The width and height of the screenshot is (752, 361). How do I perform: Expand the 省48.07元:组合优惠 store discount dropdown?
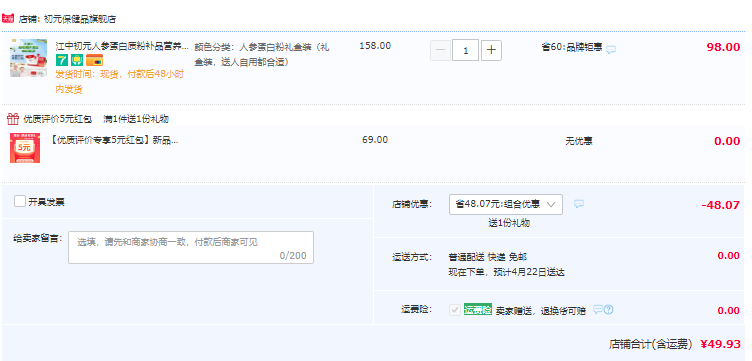pyautogui.click(x=506, y=204)
